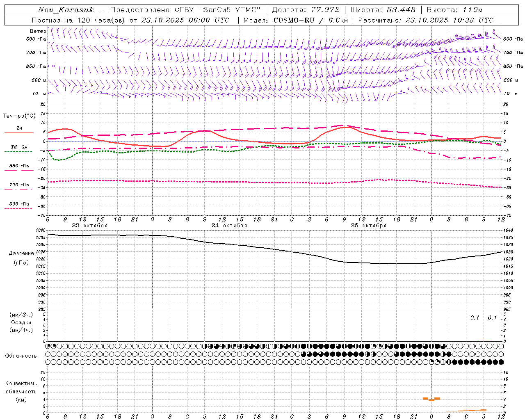
Task: Click the last filled circle in bottom cloud row
Action: 501,362
